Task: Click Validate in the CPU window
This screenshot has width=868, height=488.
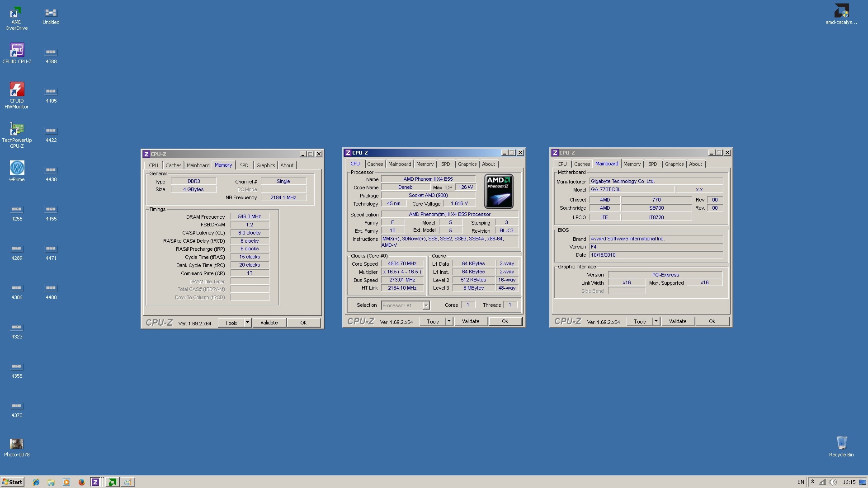Action: click(x=471, y=321)
